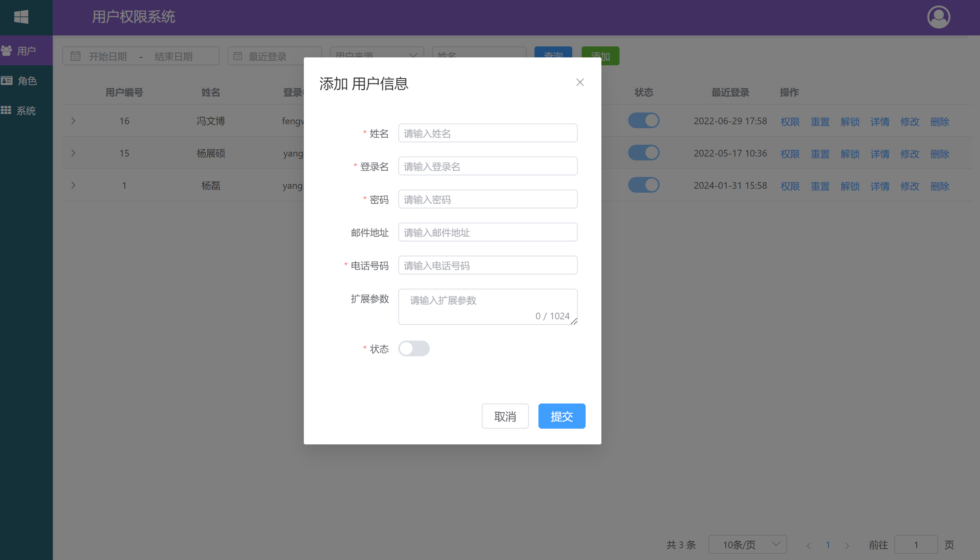Click page number 1 in pagination
The height and width of the screenshot is (560, 980).
(x=828, y=545)
